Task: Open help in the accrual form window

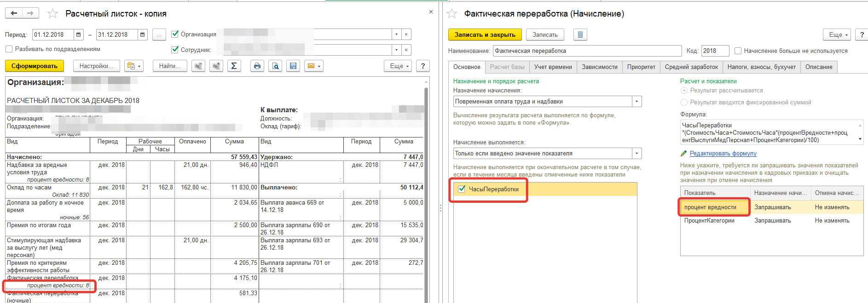Action: point(862,34)
